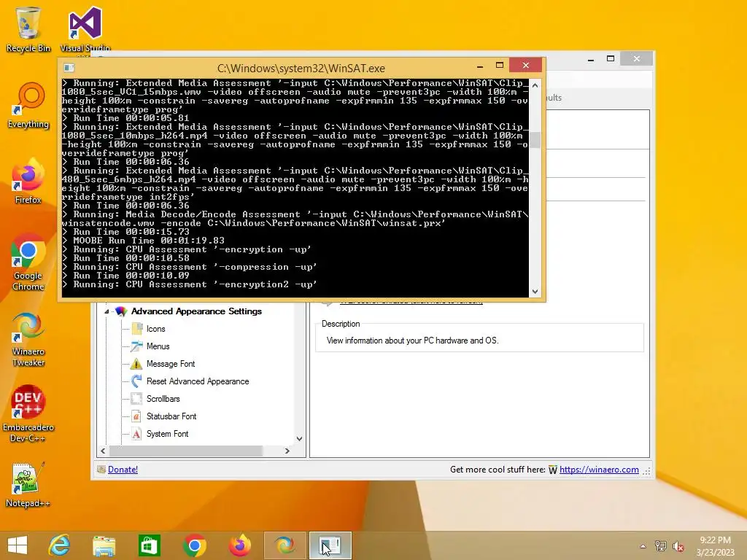Launch Firefox from the desktop
The height and width of the screenshot is (560, 747).
(28, 182)
